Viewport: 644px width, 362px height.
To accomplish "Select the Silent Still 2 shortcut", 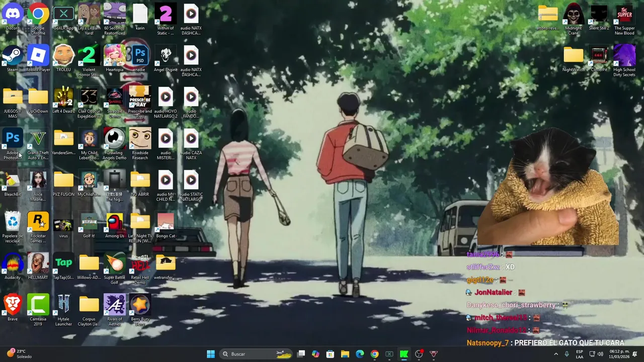I will click(599, 17).
